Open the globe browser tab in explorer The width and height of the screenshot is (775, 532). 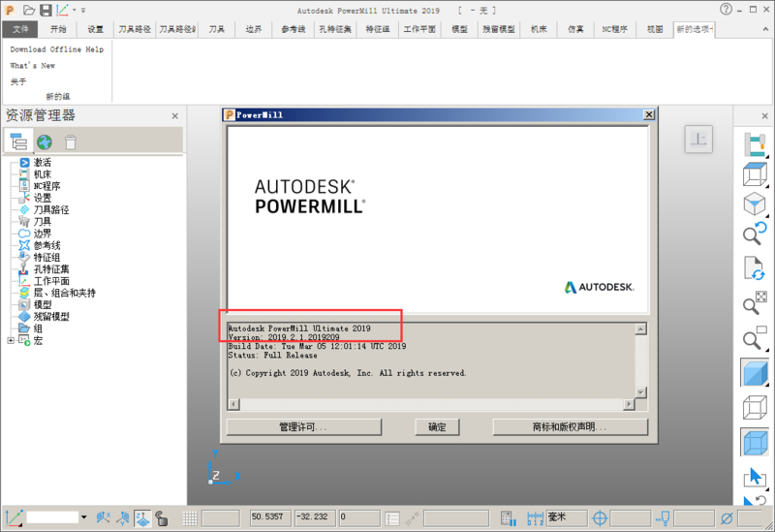click(45, 142)
